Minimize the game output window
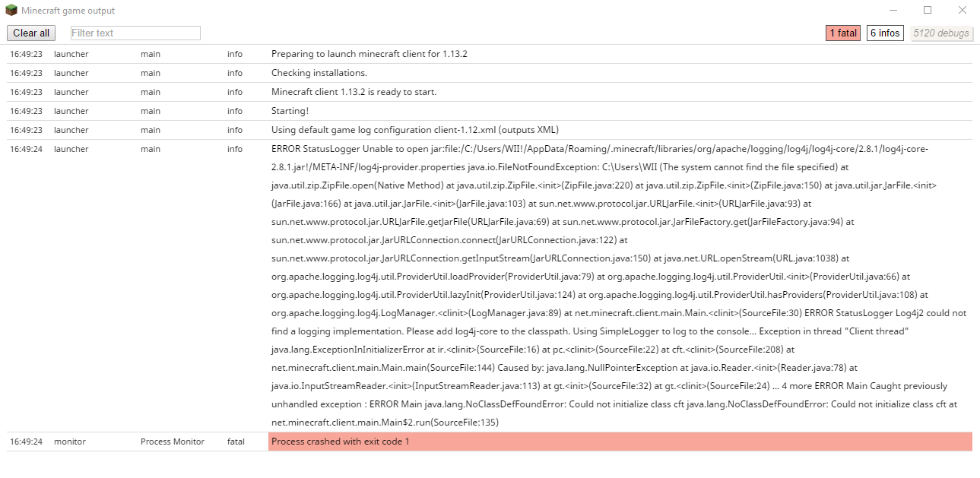The width and height of the screenshot is (980, 478). 893,11
